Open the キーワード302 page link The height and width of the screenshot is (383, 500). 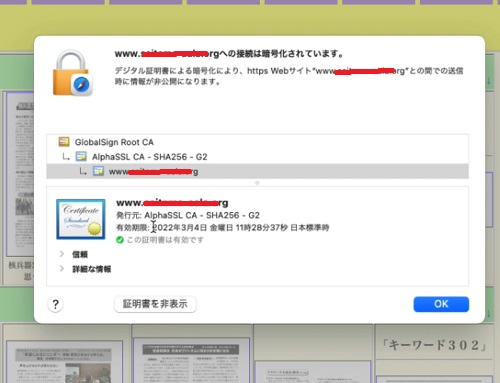pos(434,345)
